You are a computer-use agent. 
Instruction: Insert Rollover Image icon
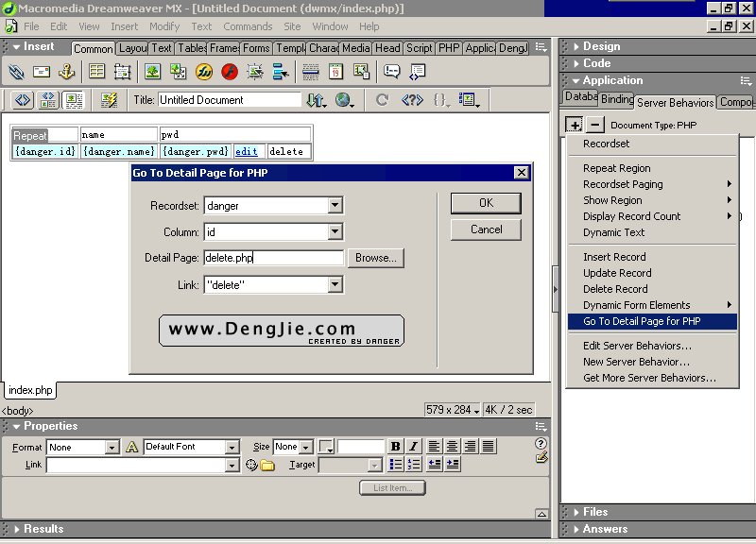point(255,73)
